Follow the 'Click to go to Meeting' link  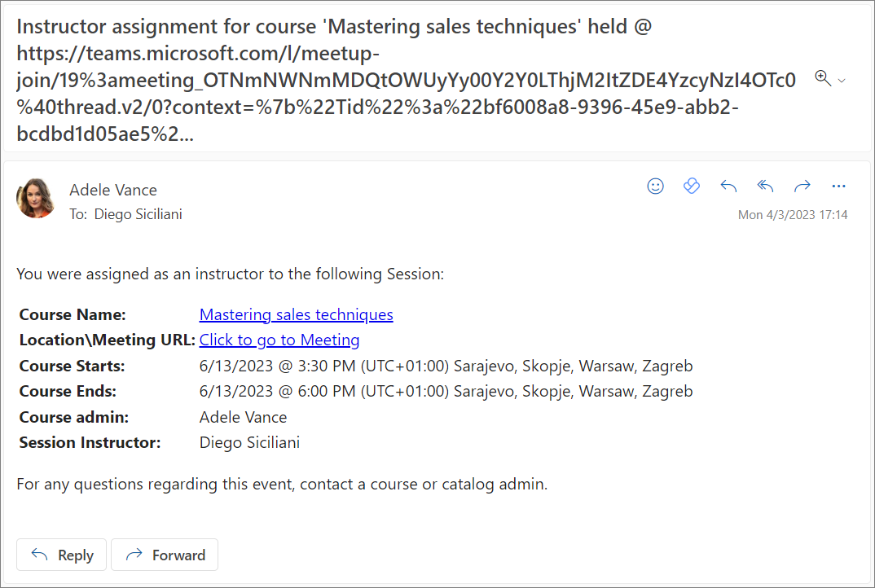point(279,340)
